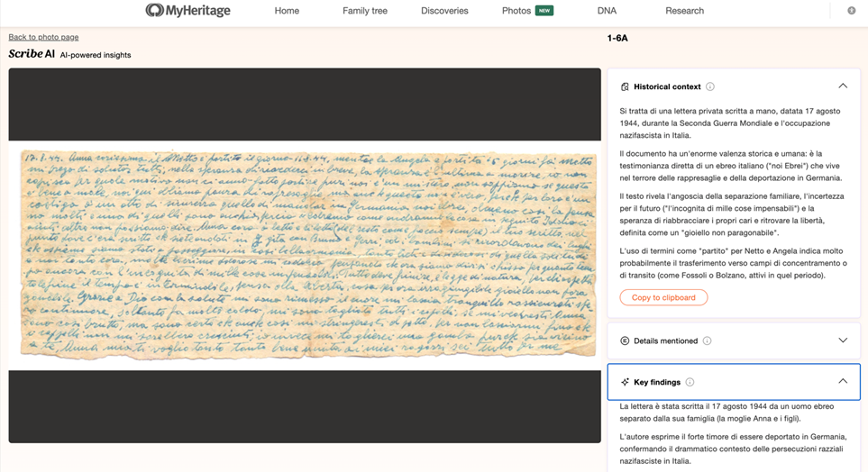
Task: Select DNA in the top navigation
Action: click(x=607, y=11)
